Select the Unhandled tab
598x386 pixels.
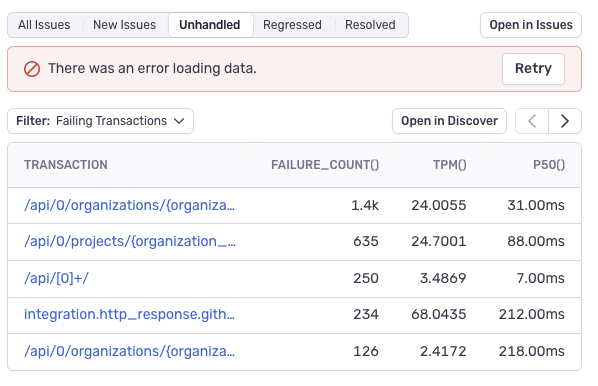tap(210, 25)
